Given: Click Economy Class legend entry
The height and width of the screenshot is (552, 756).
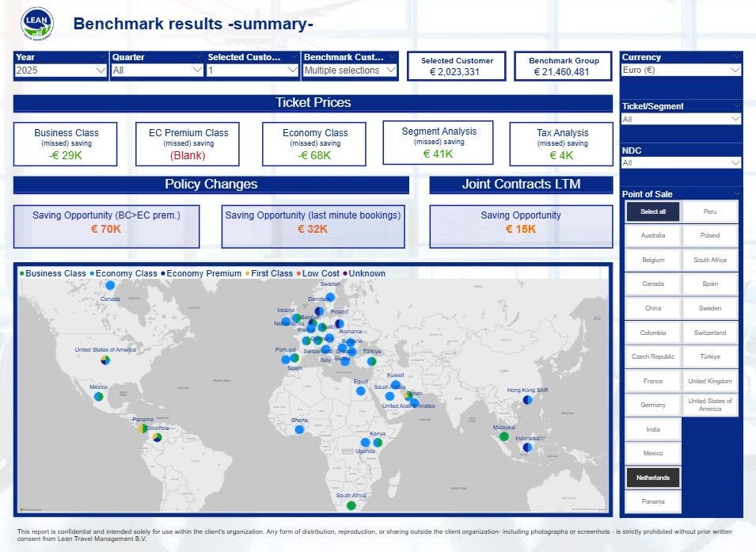Looking at the screenshot, I should click(x=123, y=273).
